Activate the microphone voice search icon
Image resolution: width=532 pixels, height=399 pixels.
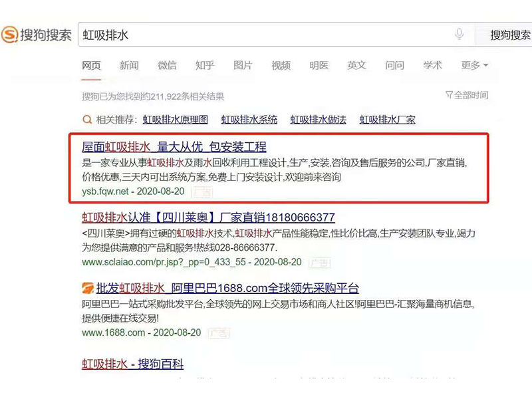coord(459,34)
